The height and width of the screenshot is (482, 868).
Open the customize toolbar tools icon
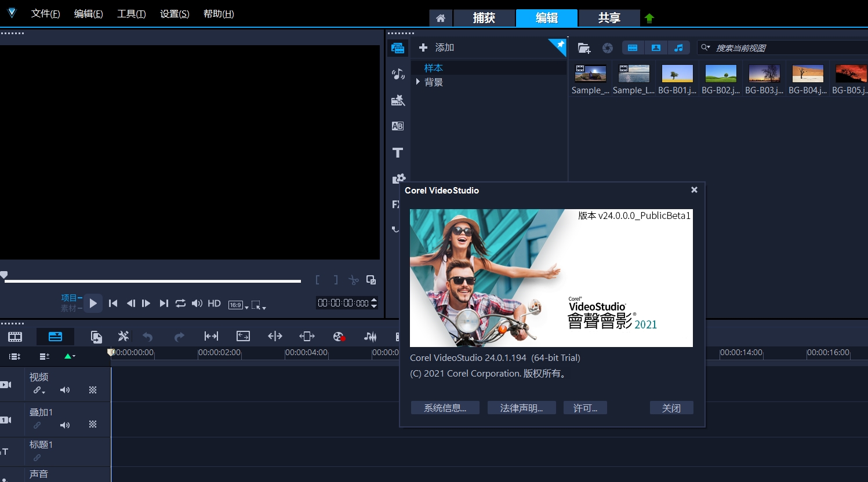123,337
